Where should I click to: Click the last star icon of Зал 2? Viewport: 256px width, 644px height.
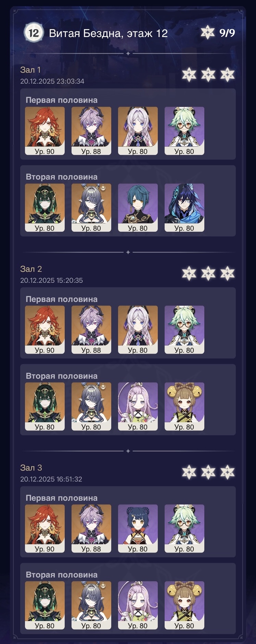[228, 273]
